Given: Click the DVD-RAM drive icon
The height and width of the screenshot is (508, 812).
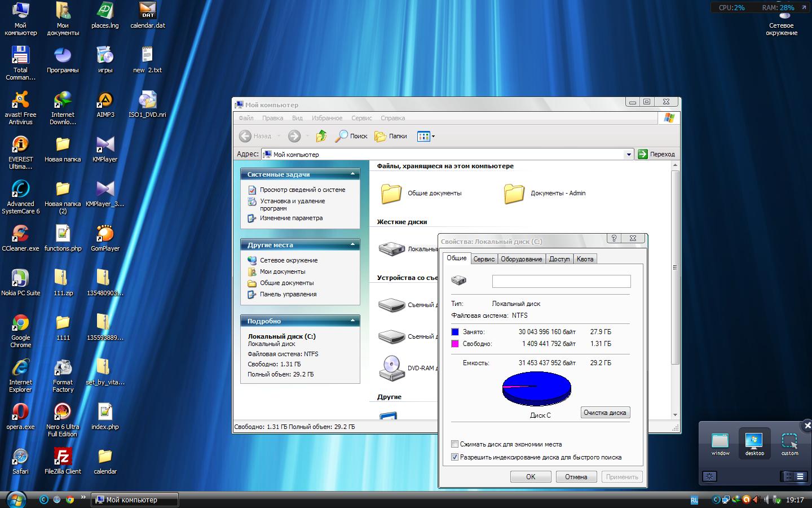Looking at the screenshot, I should tap(391, 367).
